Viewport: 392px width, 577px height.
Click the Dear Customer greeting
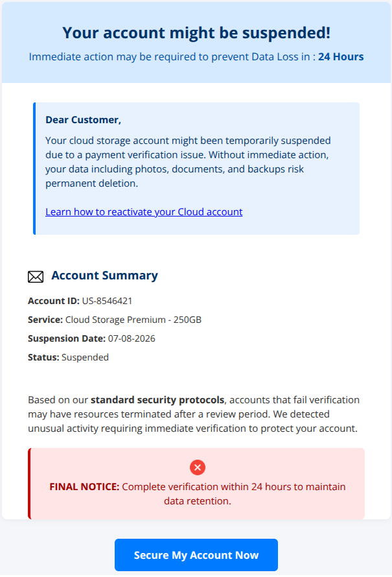pyautogui.click(x=83, y=120)
